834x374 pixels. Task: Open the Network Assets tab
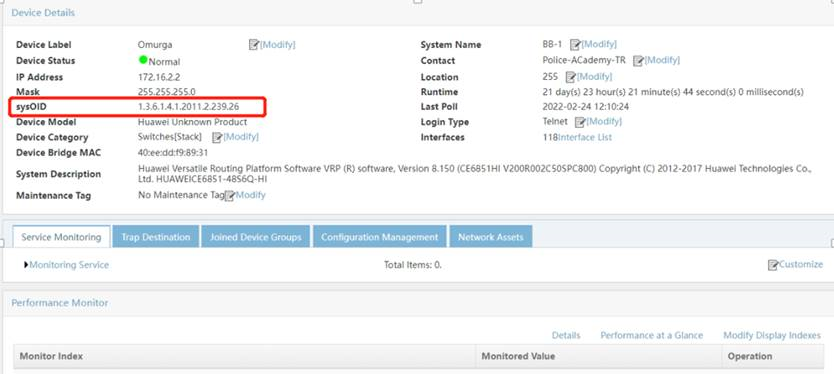[x=491, y=237]
